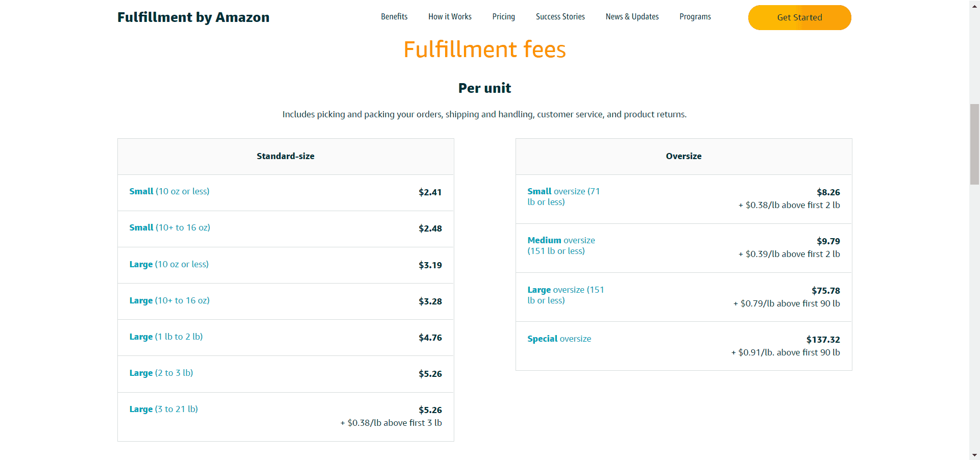This screenshot has width=980, height=460.
Task: Click the $2.41 fee value
Action: click(x=430, y=192)
